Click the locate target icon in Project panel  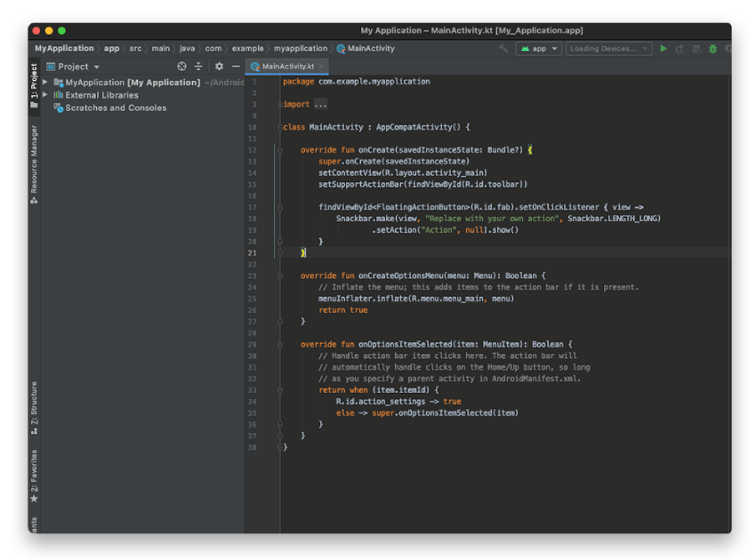(181, 67)
